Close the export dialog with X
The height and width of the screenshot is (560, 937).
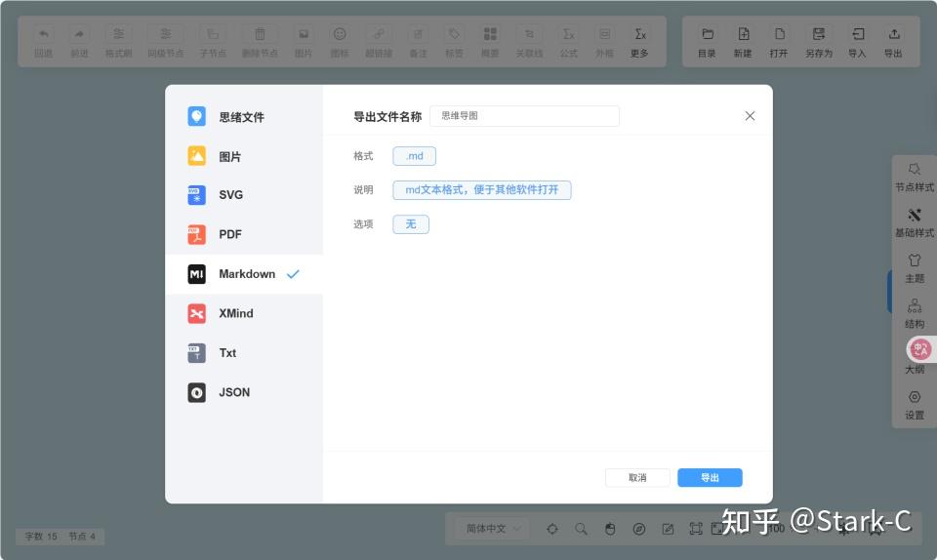750,116
